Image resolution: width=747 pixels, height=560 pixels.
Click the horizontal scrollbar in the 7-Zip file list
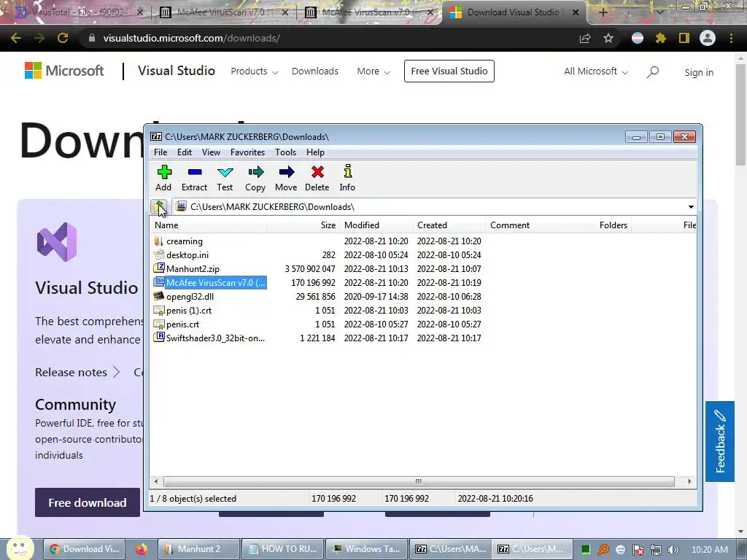419,481
